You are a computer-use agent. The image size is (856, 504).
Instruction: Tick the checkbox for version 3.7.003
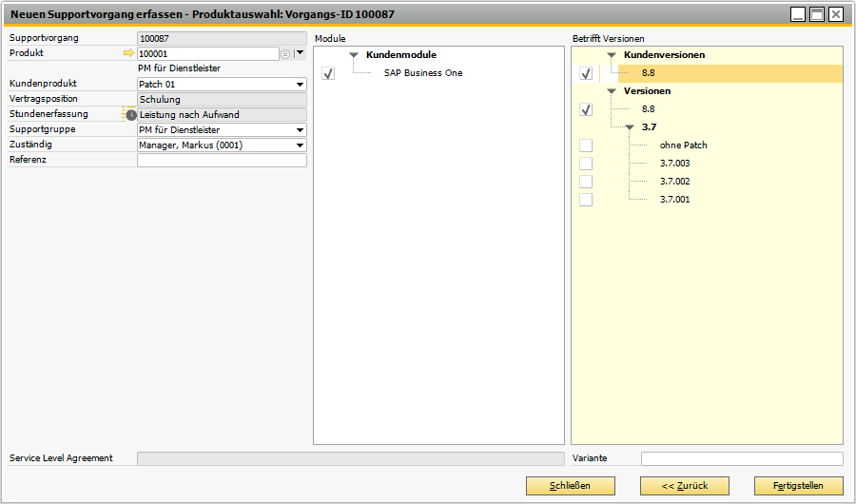pyautogui.click(x=586, y=164)
